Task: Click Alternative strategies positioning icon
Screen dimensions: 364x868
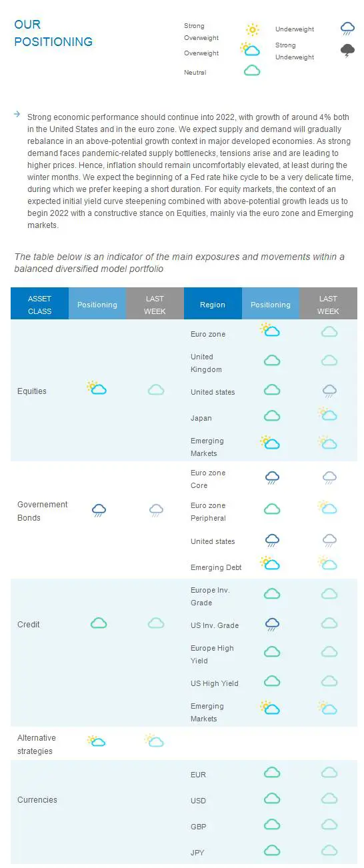Action: [x=97, y=740]
